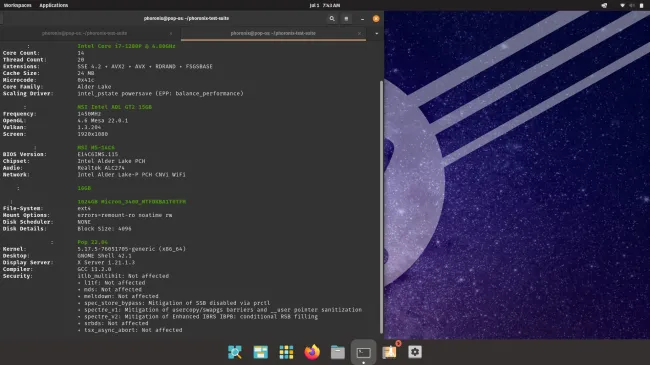Click the battery indicator in top bar
This screenshot has width=650, height=365.
click(642, 5)
